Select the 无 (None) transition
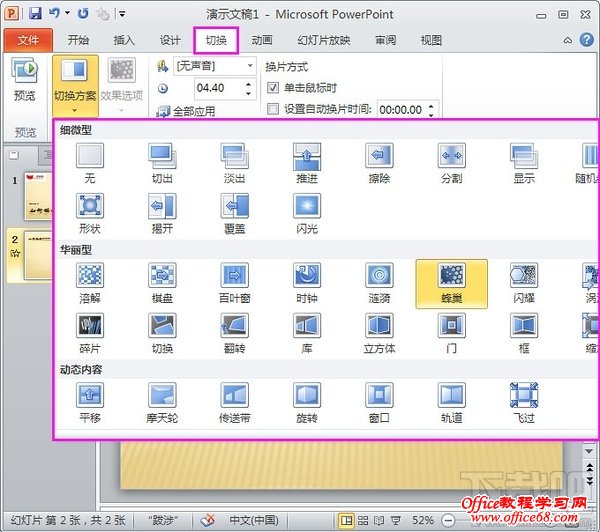This screenshot has width=600, height=532. 90,163
